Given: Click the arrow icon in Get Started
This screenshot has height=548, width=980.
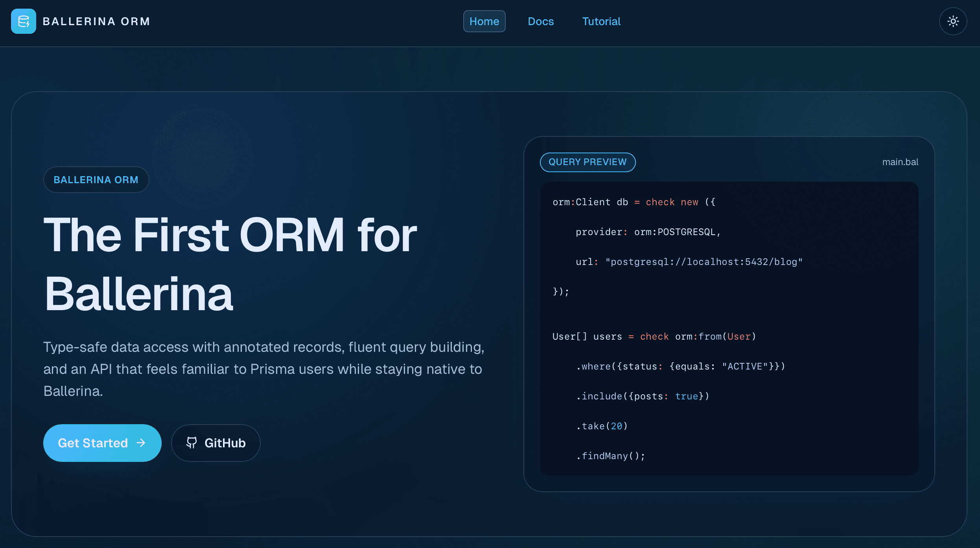Looking at the screenshot, I should click(x=141, y=443).
